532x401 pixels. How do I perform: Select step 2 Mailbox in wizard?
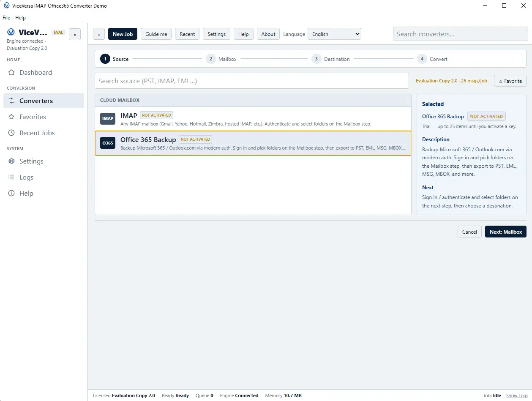221,59
